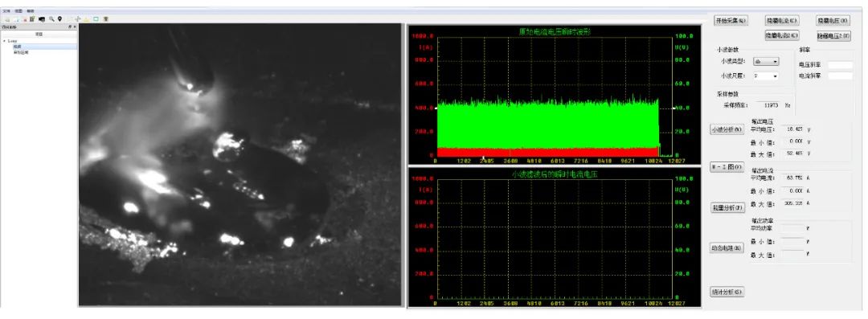Pin the left project panel

coord(70,27)
